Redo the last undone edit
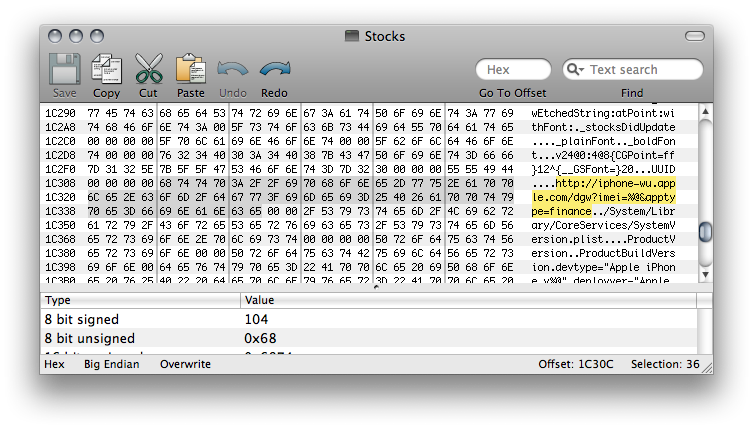The width and height of the screenshot is (753, 429). coord(274,70)
